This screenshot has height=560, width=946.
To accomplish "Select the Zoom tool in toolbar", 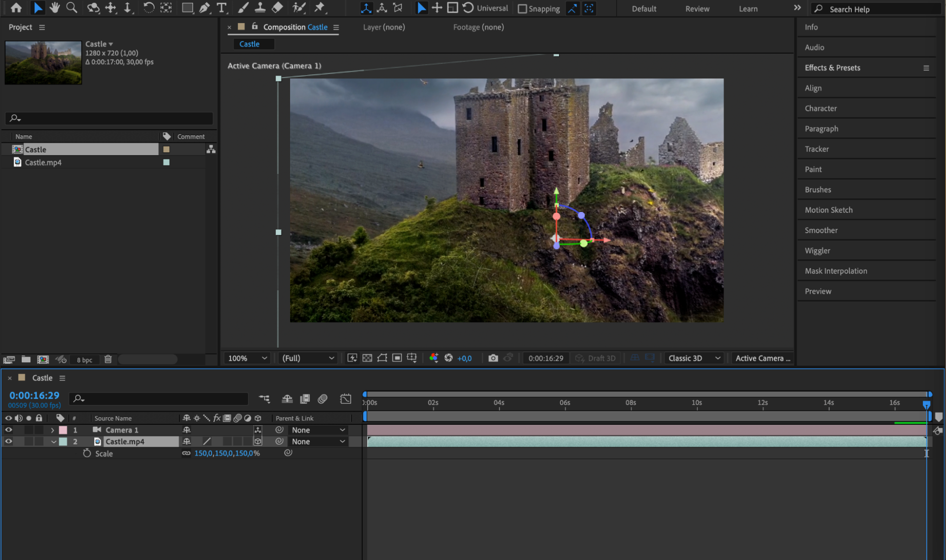I will point(71,8).
